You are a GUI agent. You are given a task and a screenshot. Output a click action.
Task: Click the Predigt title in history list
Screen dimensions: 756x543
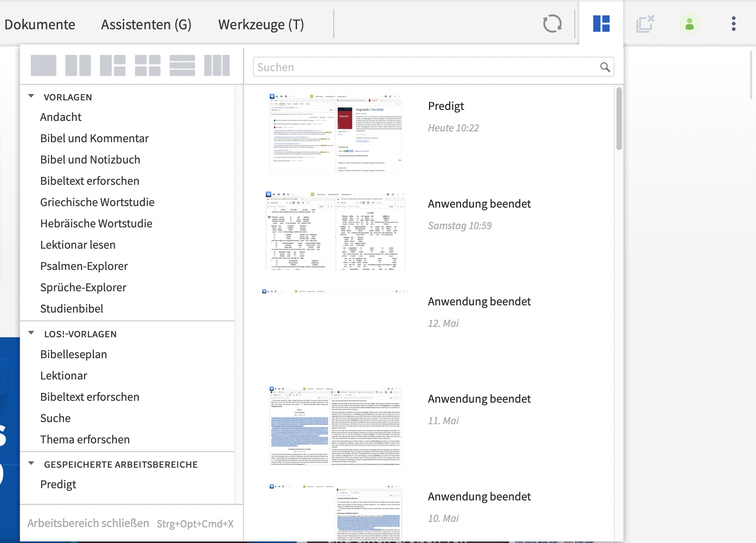tap(446, 106)
